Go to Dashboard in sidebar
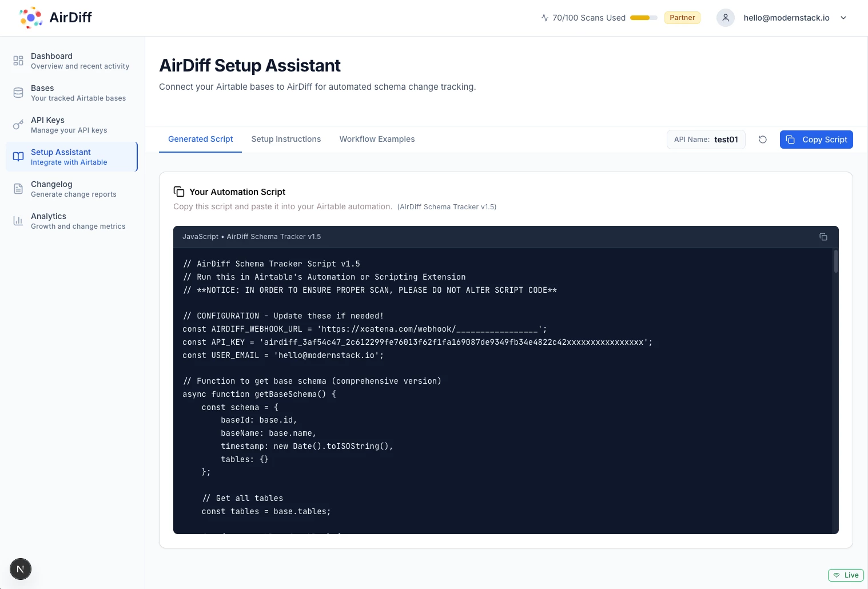This screenshot has width=868, height=589. point(72,61)
